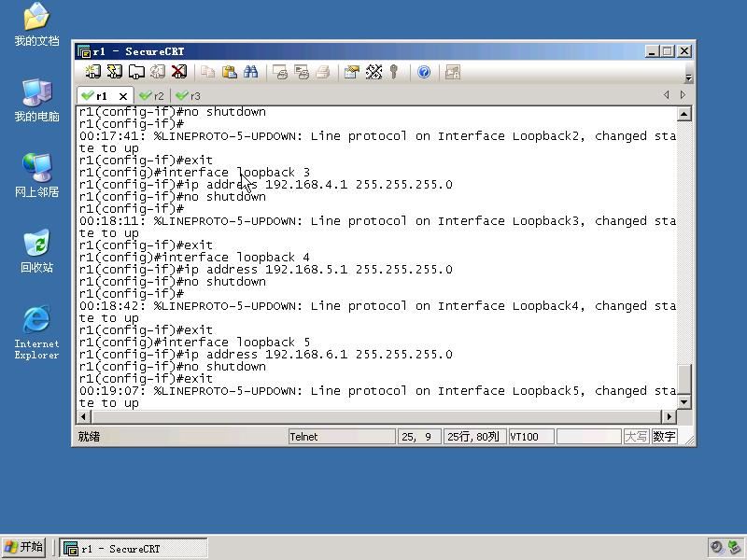Click 'ip address 192.168.4.1' terminal line

[266, 184]
